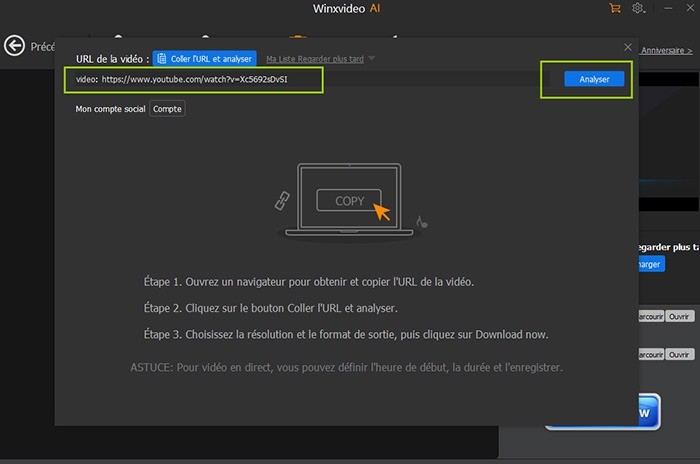Open Ma Liste Regarder plus tard link
This screenshot has width=700, height=464.
(x=315, y=59)
